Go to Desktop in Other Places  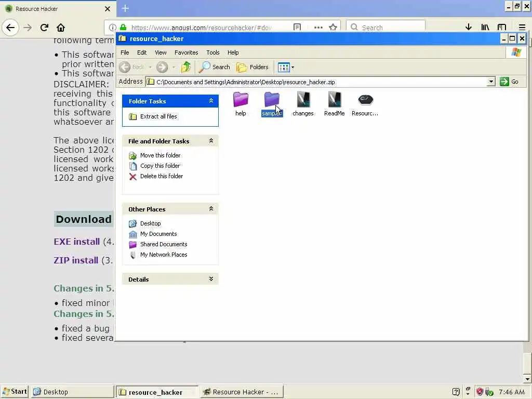point(150,223)
